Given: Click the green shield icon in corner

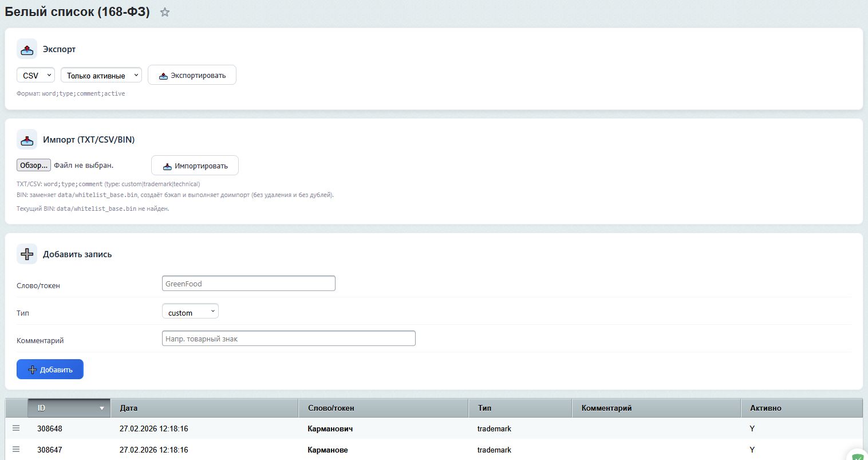Looking at the screenshot, I should tap(858, 456).
